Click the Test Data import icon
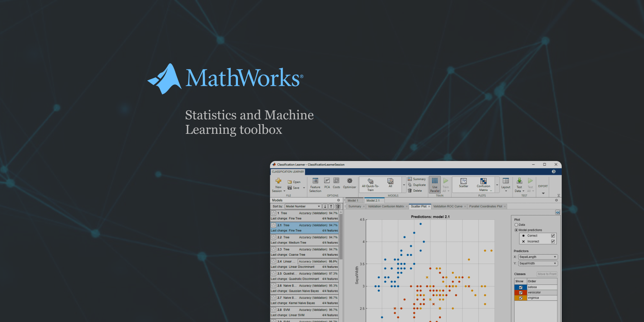The image size is (644, 322). (x=519, y=181)
